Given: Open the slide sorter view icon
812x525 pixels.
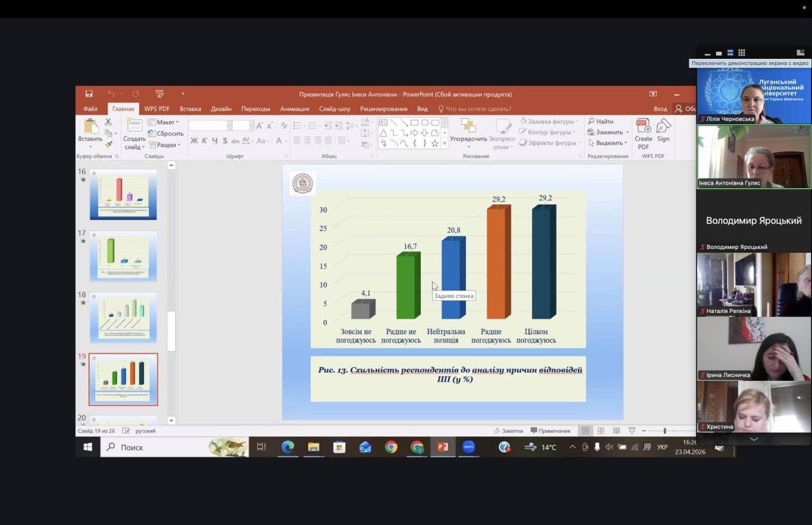Looking at the screenshot, I should 601,431.
